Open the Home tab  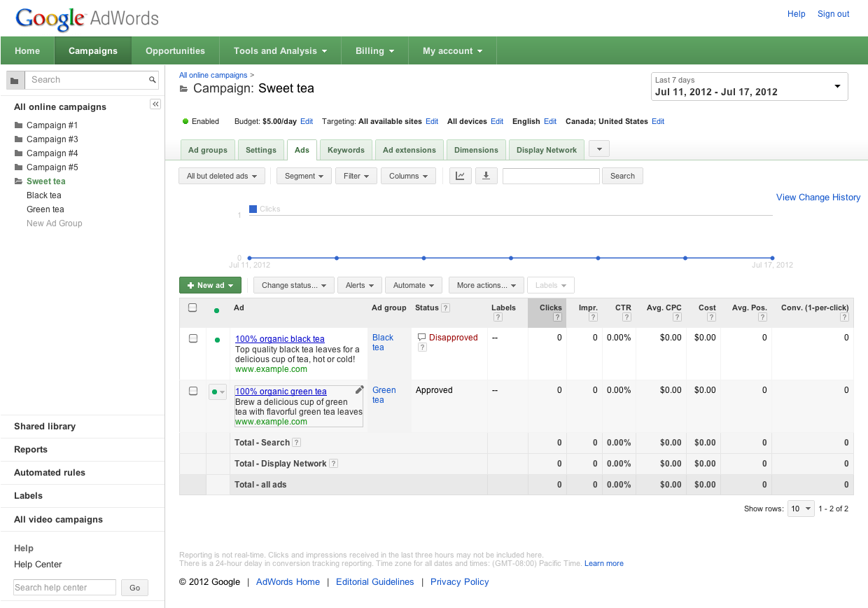(27, 50)
